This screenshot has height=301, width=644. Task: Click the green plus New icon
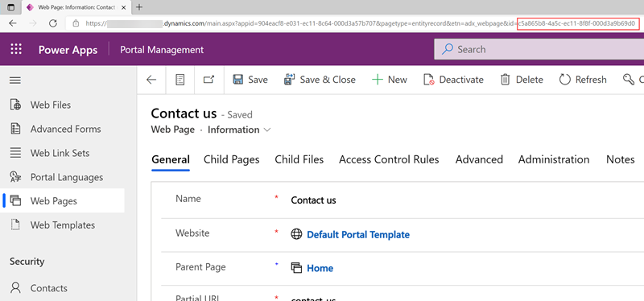click(377, 80)
